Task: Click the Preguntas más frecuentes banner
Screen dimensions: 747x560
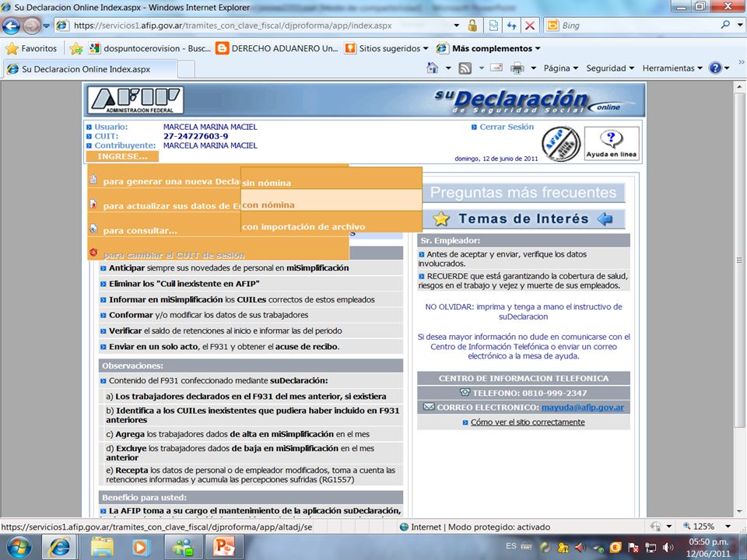Action: tap(523, 192)
